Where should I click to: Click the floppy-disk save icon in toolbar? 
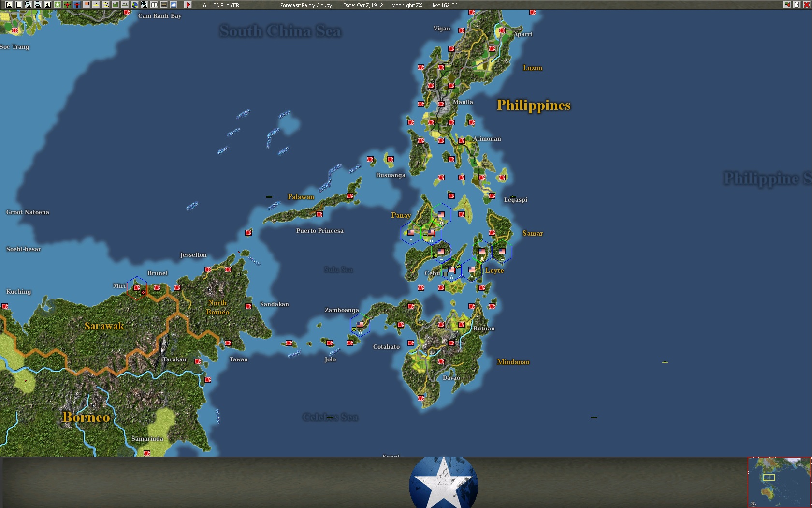click(9, 5)
